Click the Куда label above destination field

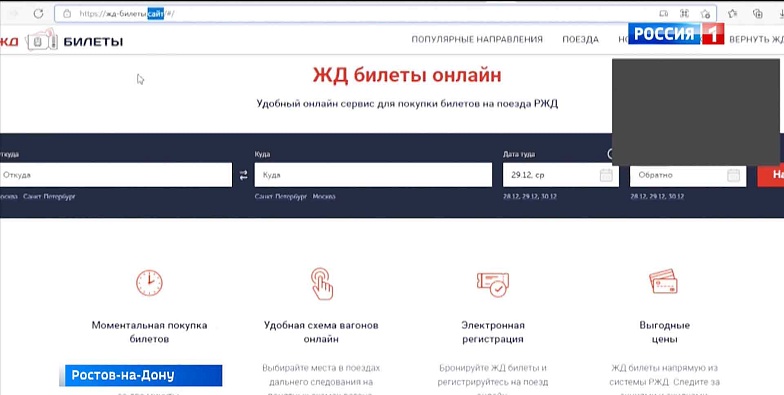pos(262,154)
